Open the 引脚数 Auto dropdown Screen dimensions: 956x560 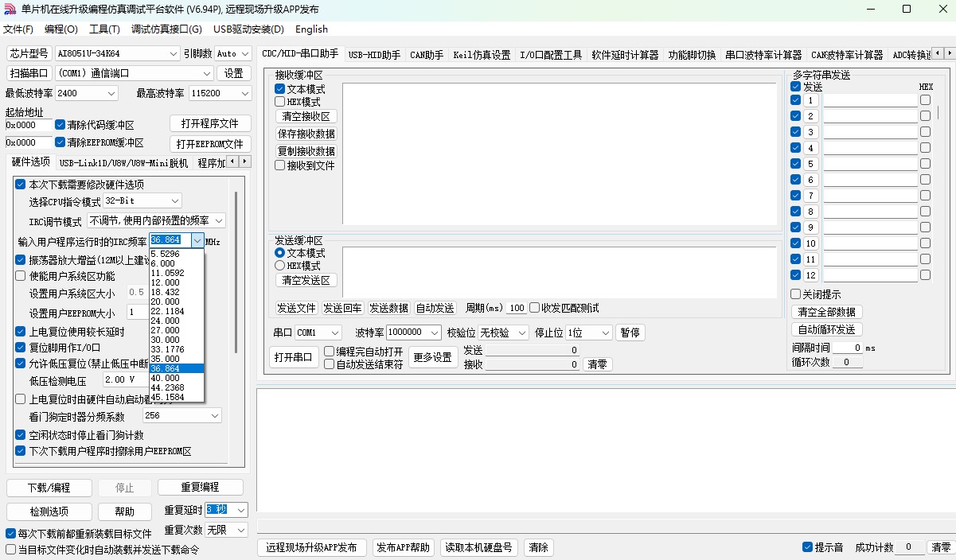[x=244, y=53]
